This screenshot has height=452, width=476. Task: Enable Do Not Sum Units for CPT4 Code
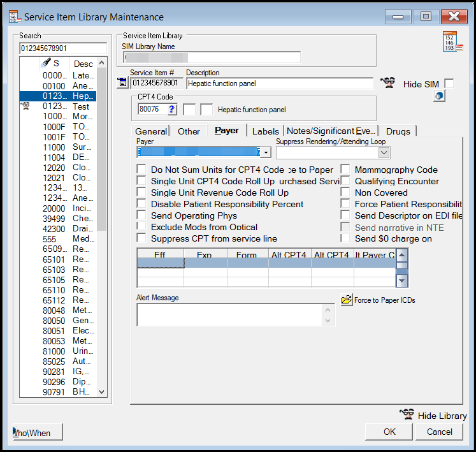[141, 169]
